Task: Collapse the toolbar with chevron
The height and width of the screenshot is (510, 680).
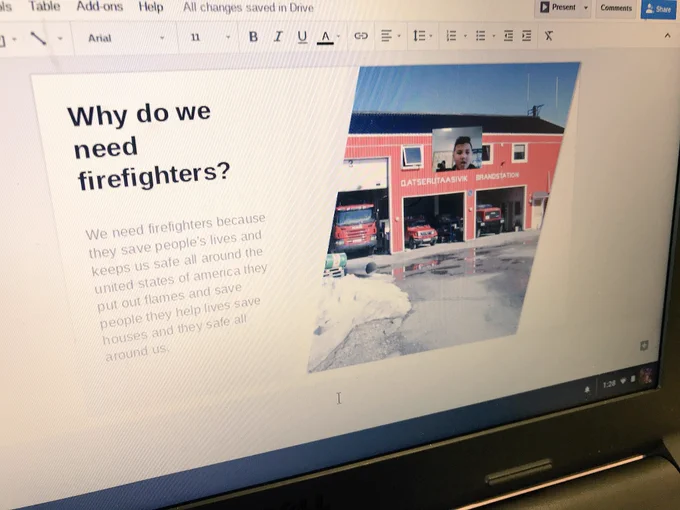Action: pyautogui.click(x=667, y=36)
